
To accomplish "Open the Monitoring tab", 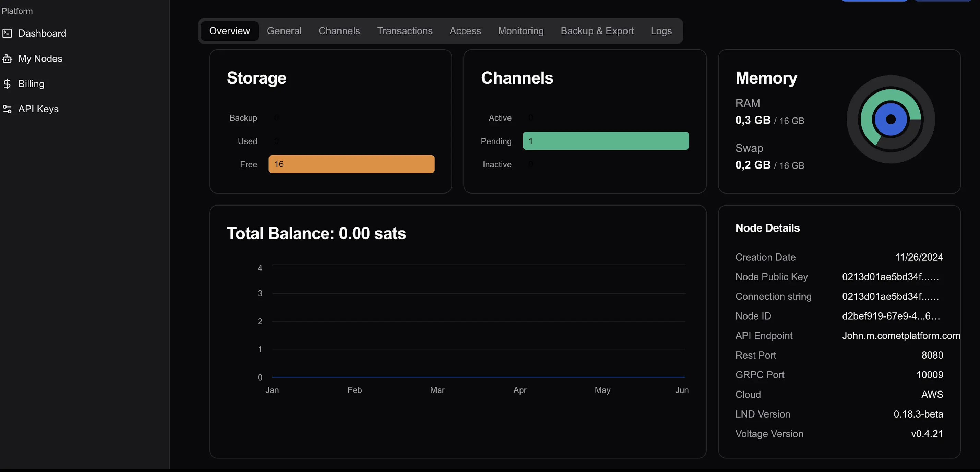I will tap(521, 31).
